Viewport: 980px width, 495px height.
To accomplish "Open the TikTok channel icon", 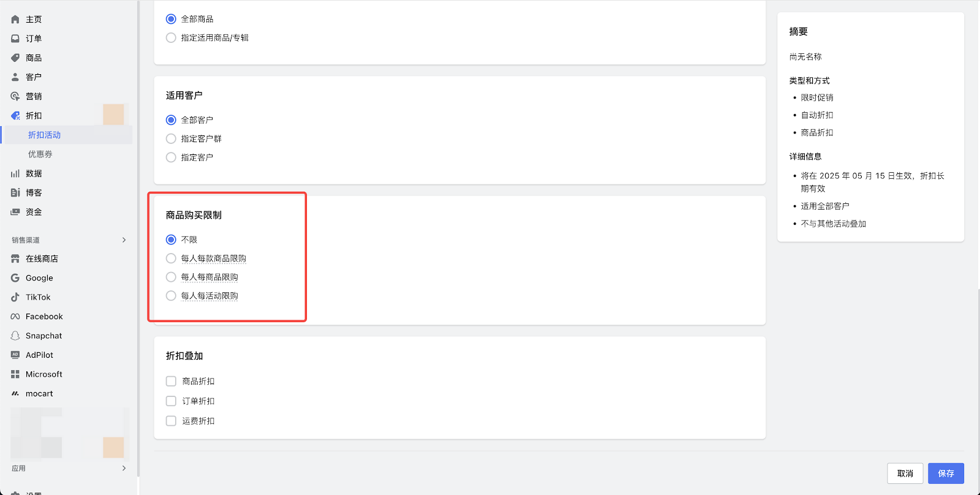I will 15,297.
